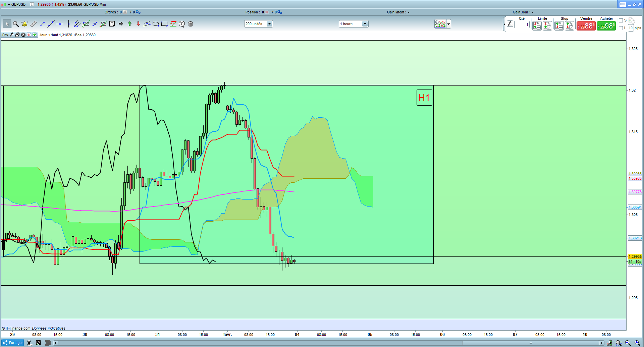This screenshot has width=644, height=347.
Task: Move Prix panel down with red arrow
Action: coord(29,35)
